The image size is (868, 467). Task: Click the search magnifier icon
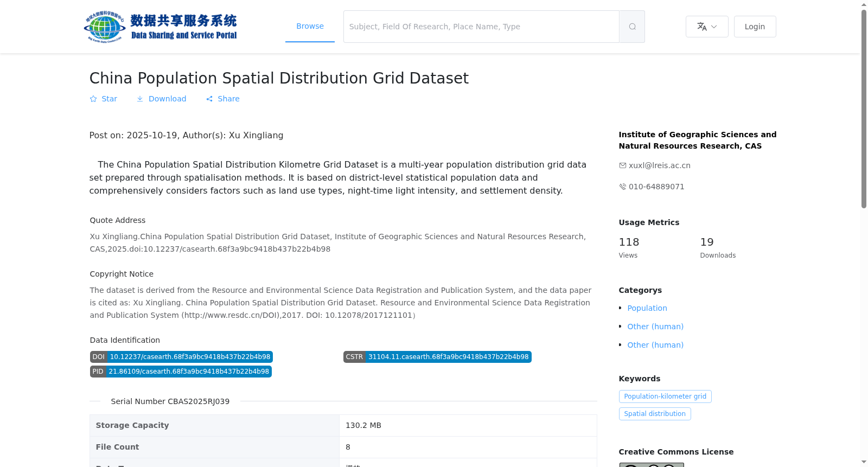coord(632,27)
